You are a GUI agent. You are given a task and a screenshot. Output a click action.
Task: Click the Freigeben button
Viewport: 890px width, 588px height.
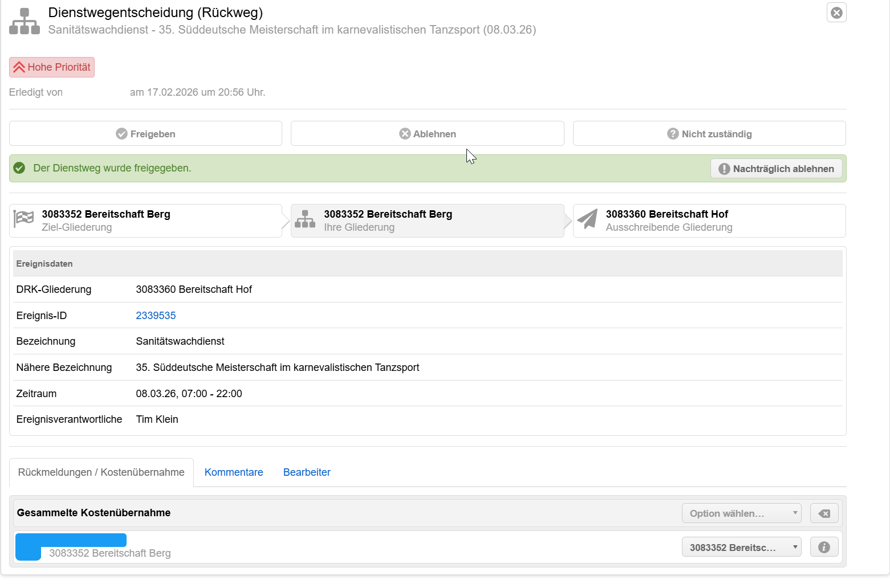tap(145, 134)
